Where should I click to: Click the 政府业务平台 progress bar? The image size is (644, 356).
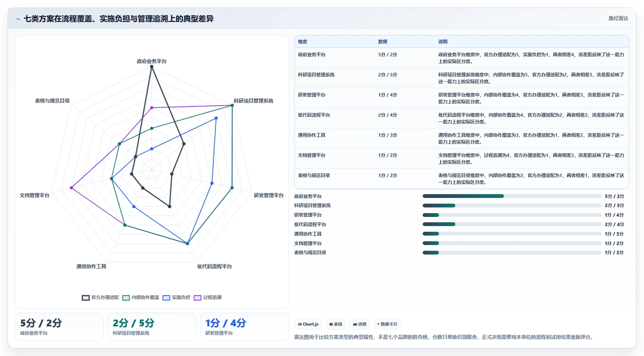(x=512, y=196)
